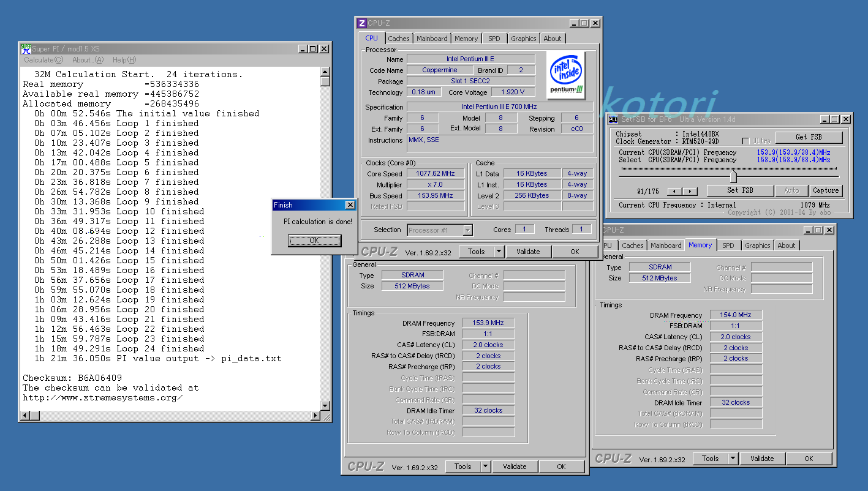Click the Capture button in SetFSB
868x491 pixels.
[x=826, y=191]
